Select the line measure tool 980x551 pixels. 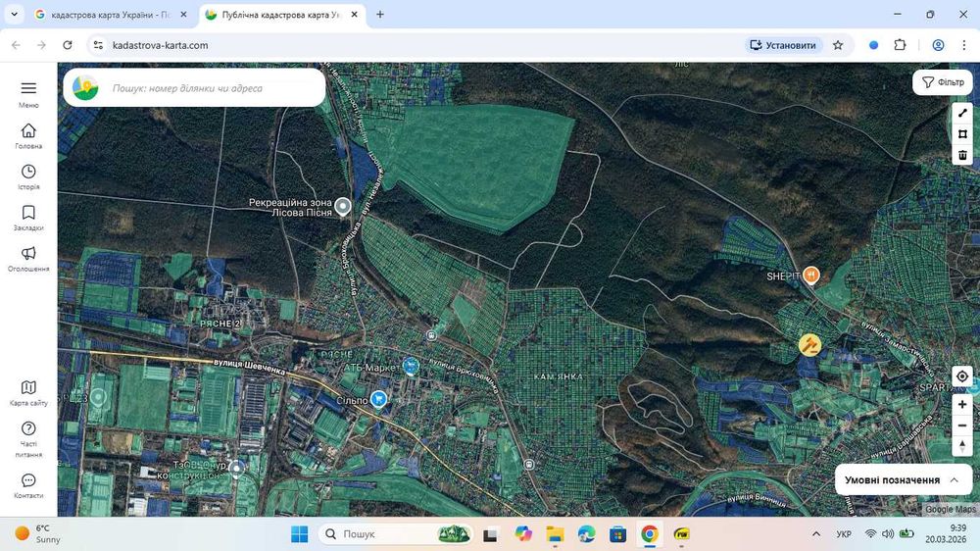tap(962, 113)
